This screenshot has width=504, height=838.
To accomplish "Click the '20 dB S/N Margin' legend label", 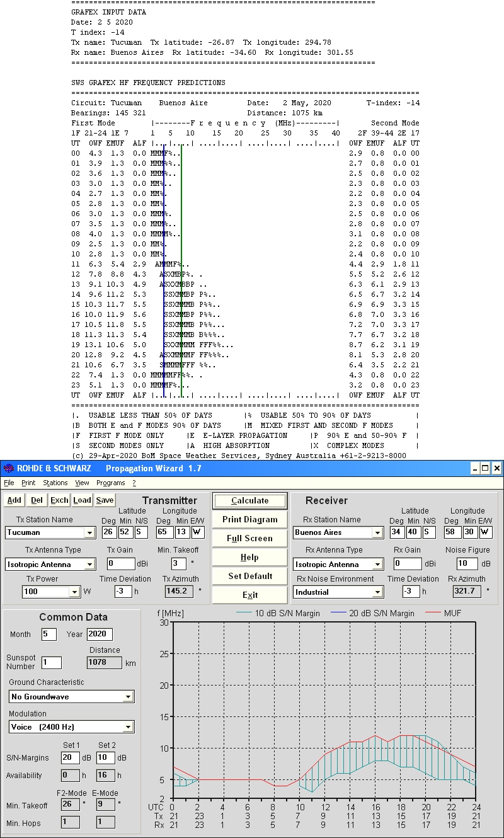I will [x=382, y=613].
